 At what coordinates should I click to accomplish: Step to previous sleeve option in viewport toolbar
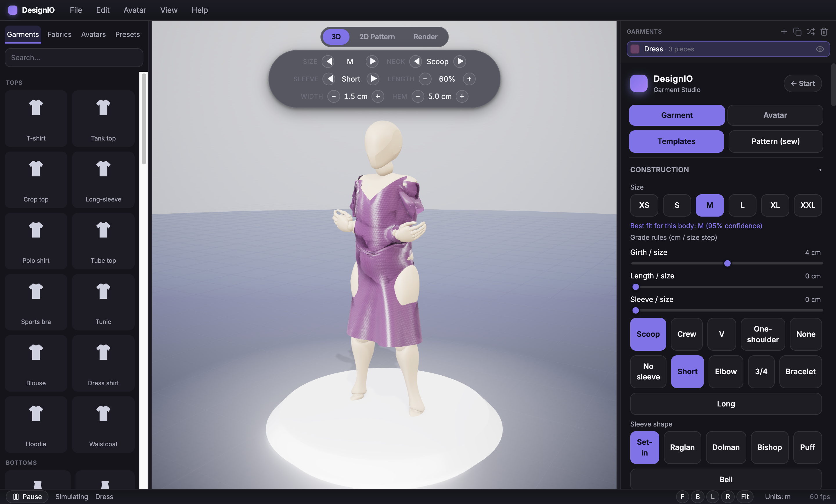tap(329, 79)
